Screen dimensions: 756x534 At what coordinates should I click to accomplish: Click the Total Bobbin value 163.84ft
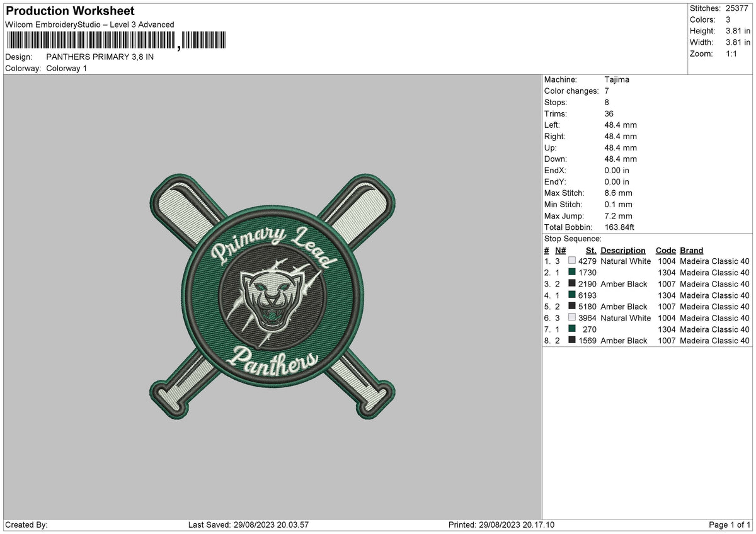click(620, 227)
